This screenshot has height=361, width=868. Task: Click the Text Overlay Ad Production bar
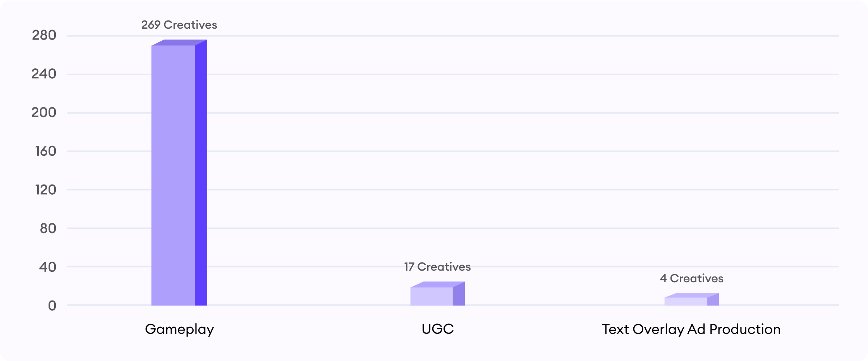[692, 299]
